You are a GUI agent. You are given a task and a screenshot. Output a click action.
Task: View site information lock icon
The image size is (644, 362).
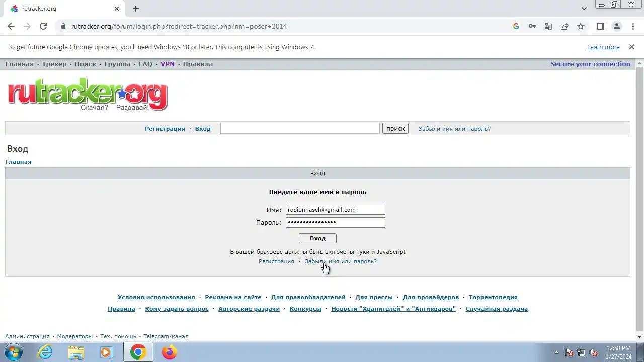tap(63, 26)
